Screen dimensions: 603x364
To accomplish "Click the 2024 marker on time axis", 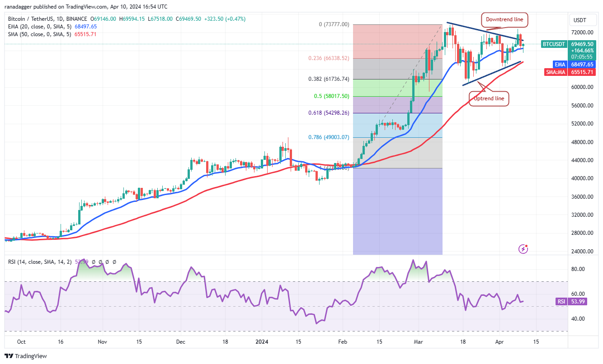I will (260, 342).
